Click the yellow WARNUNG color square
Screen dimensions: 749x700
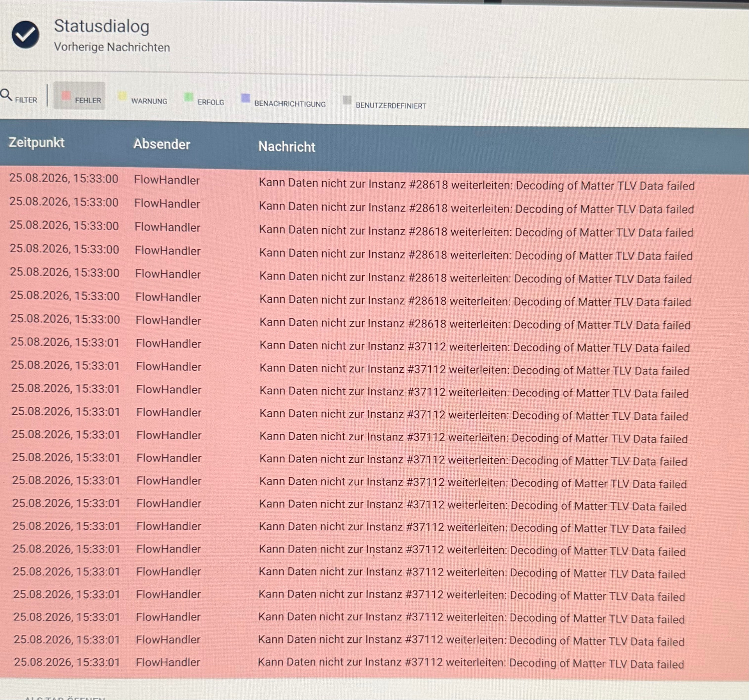click(122, 96)
